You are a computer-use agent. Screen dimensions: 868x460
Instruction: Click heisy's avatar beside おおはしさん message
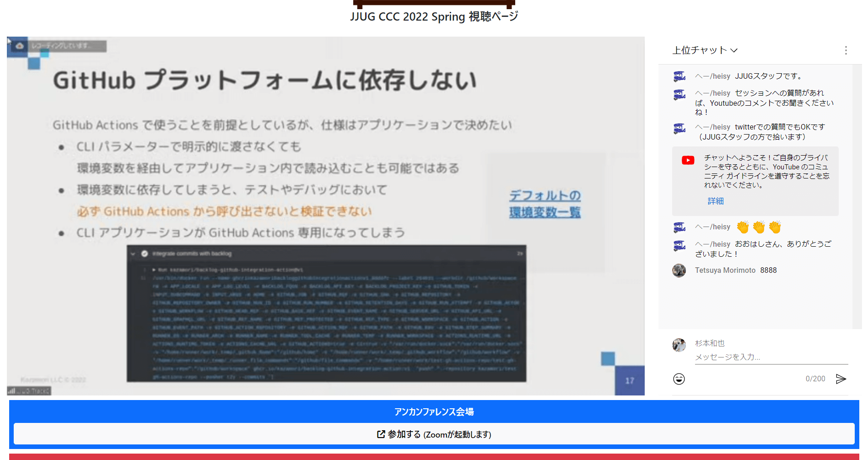point(679,246)
